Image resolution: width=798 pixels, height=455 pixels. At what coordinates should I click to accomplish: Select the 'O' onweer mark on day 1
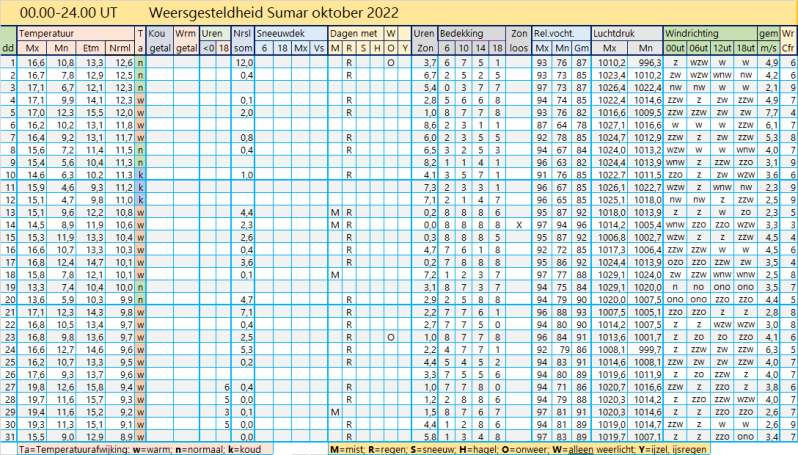pyautogui.click(x=390, y=63)
